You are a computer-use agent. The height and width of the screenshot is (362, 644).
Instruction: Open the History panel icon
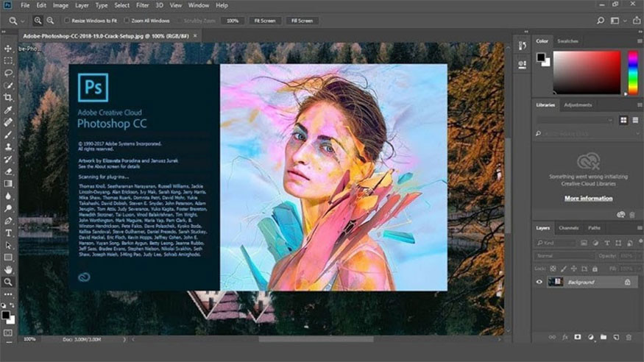pyautogui.click(x=523, y=46)
